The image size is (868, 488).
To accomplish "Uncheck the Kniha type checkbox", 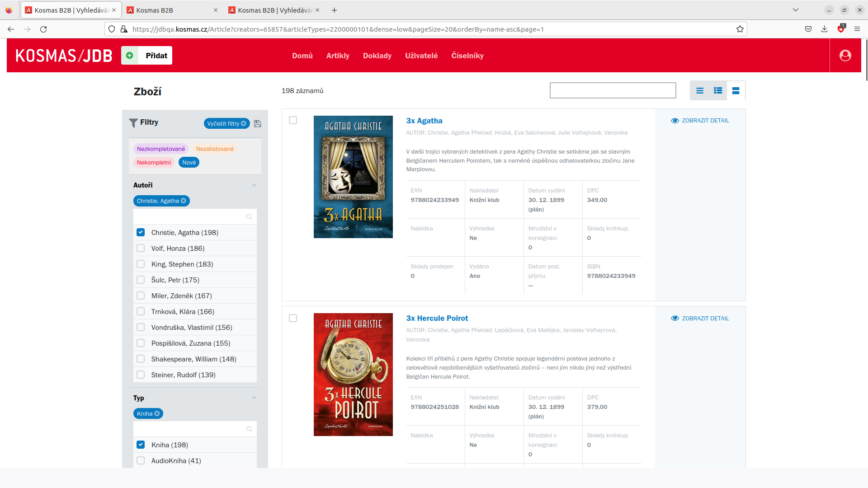I will 141,445.
